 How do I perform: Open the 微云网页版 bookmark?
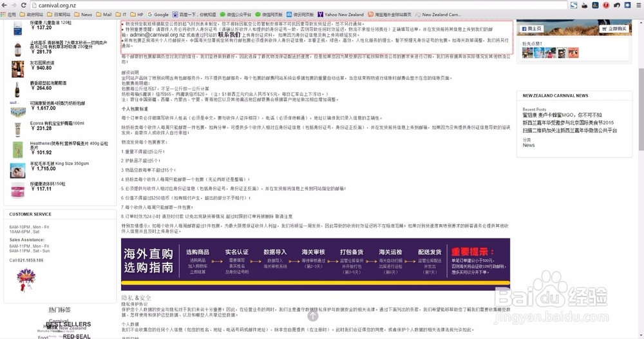[x=300, y=14]
